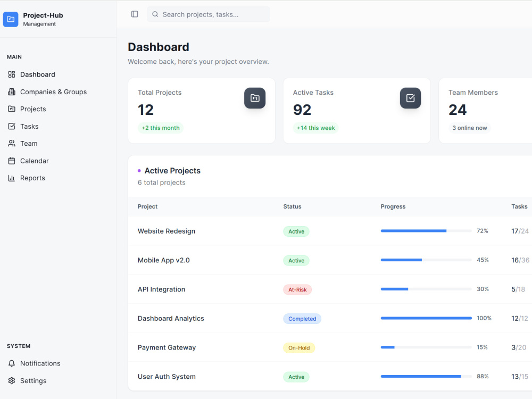The height and width of the screenshot is (399, 532).
Task: Click the Project column header
Action: coord(147,206)
